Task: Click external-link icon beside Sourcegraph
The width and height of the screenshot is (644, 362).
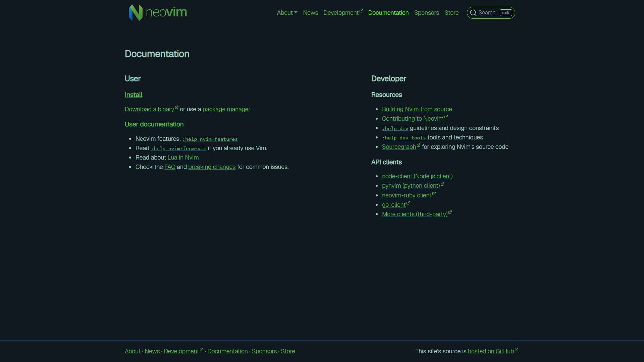Action: (419, 145)
